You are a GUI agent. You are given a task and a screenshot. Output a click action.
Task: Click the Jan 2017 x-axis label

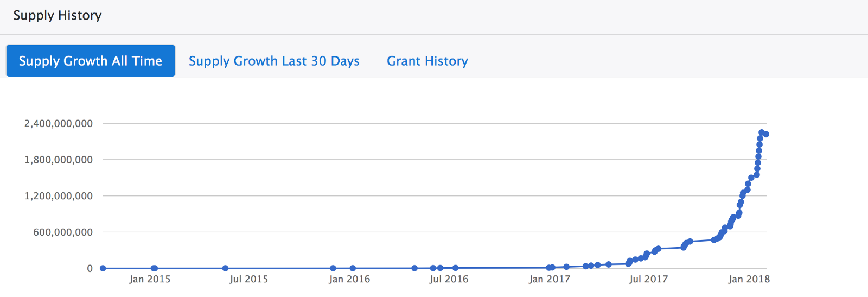[x=550, y=279]
